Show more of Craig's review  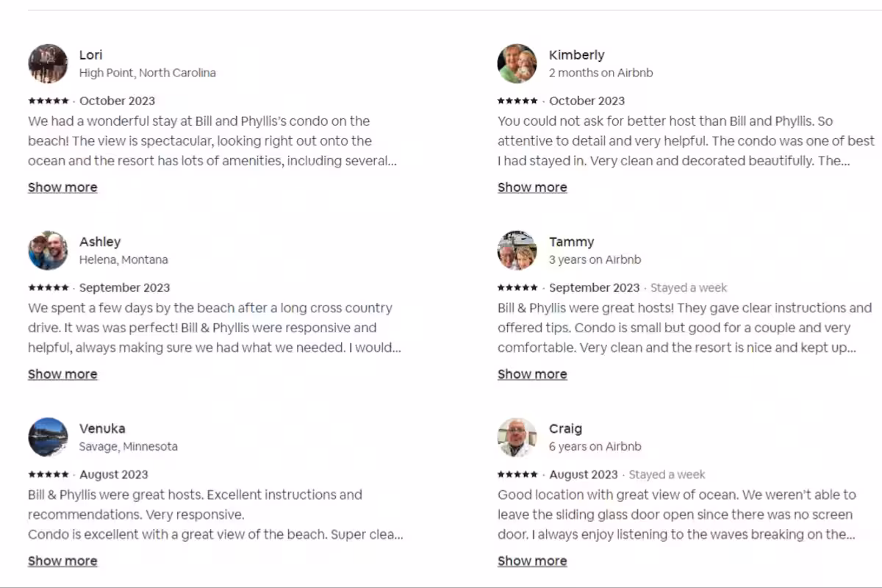pos(532,561)
